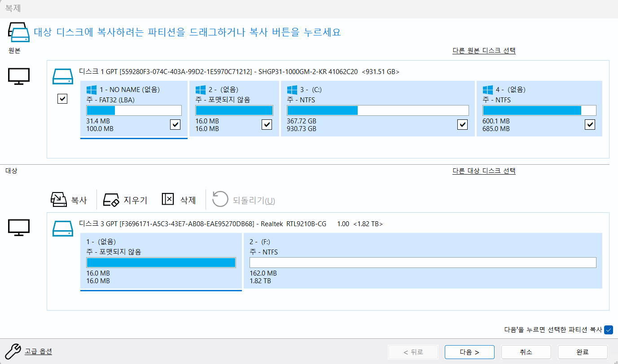Click the 완료 finish button
Viewport: 618px width, 364px height.
tap(583, 352)
